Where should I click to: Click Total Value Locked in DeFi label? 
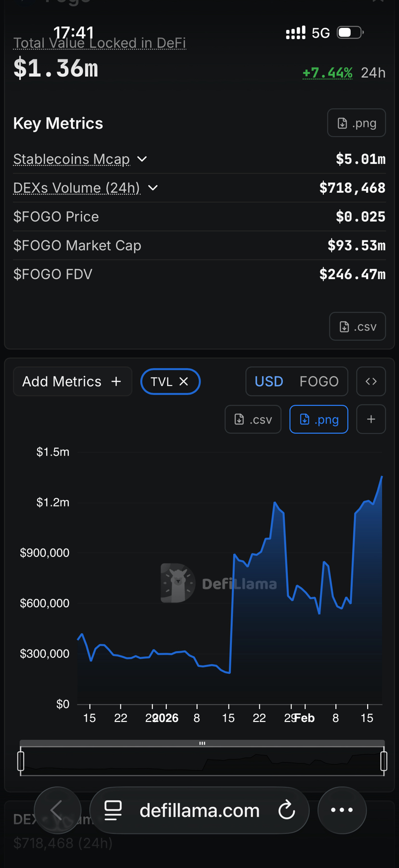coord(99,43)
